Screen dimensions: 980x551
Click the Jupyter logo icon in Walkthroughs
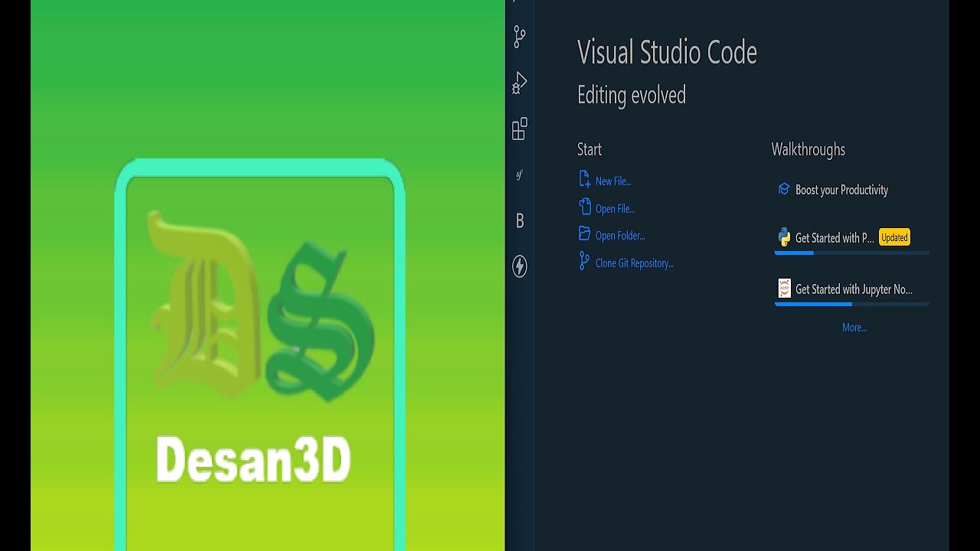[x=784, y=289]
